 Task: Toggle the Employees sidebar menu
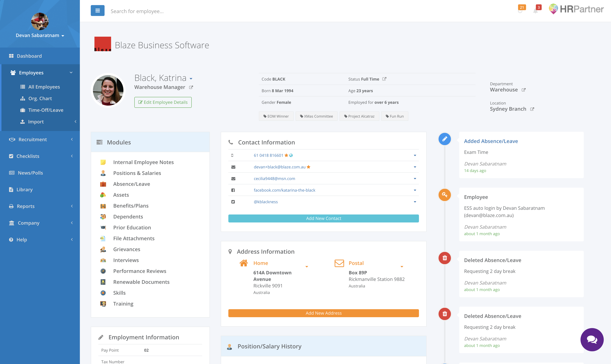pos(40,72)
